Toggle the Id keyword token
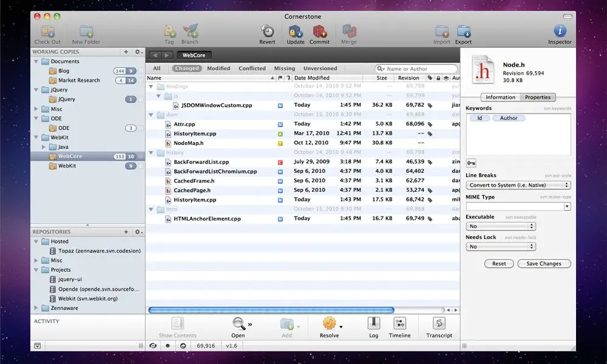 [480, 118]
